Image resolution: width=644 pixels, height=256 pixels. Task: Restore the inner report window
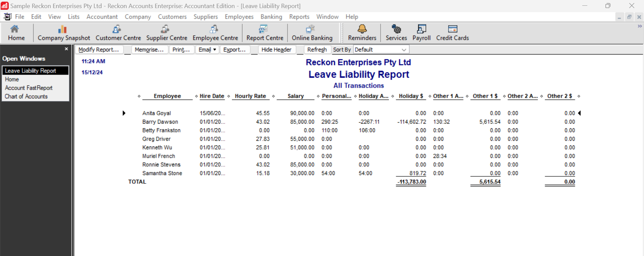click(629, 17)
